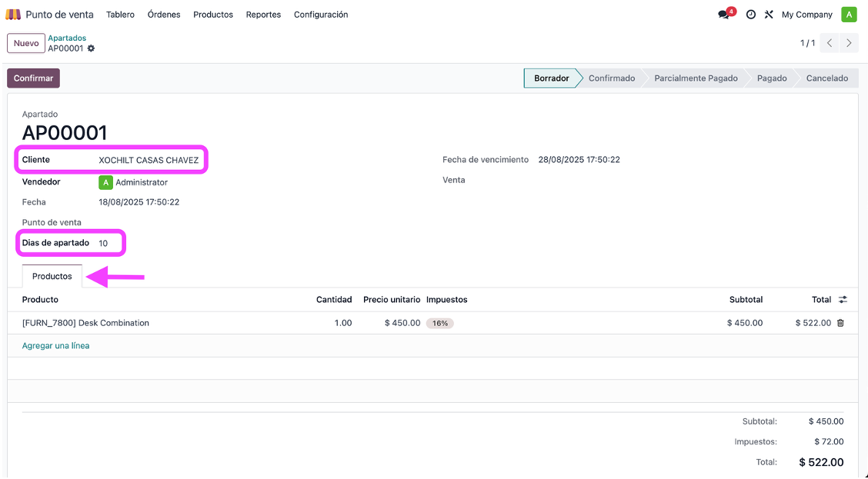Click Agregar una línea
The height and width of the screenshot is (479, 868).
click(56, 346)
